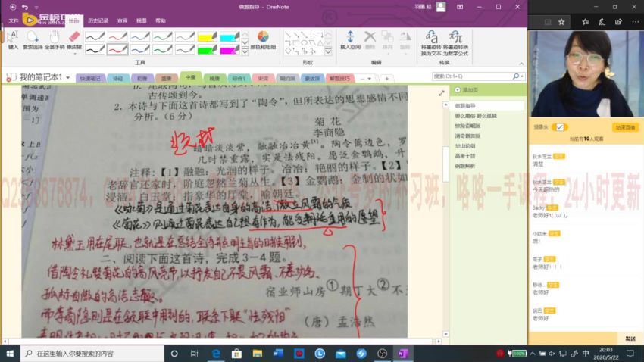
Task: Toggle the camera (摄像头) switch
Action: point(559,127)
